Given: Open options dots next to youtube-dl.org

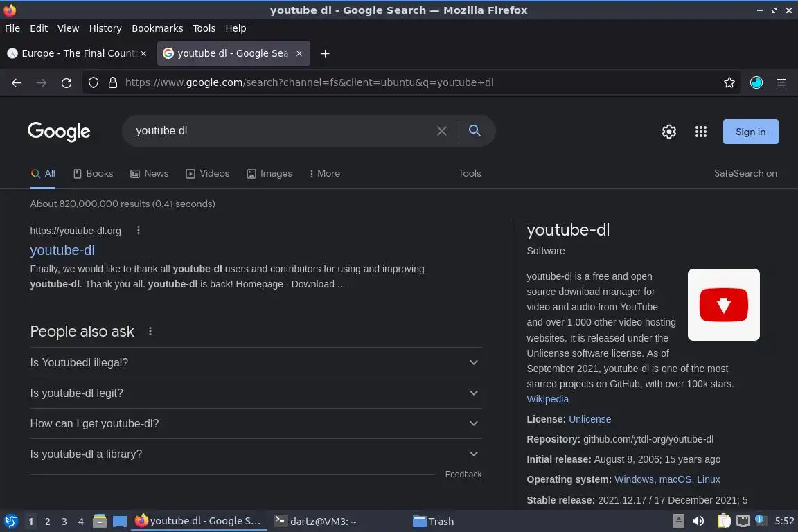Looking at the screenshot, I should pyautogui.click(x=139, y=230).
